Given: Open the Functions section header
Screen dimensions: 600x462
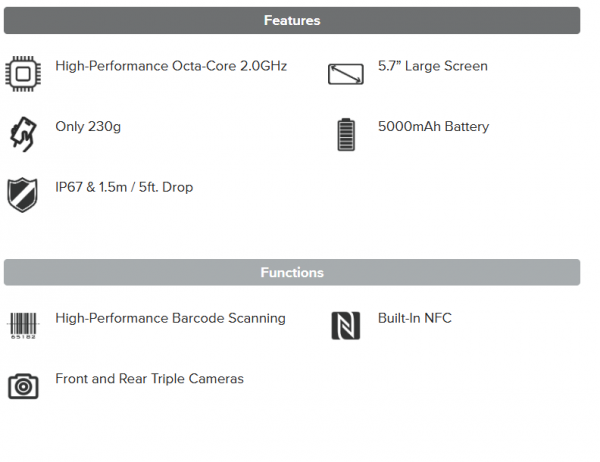Looking at the screenshot, I should pos(292,272).
